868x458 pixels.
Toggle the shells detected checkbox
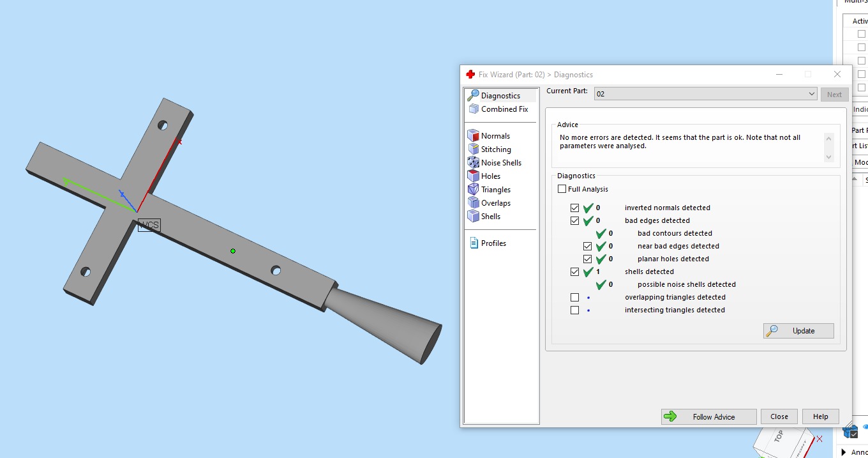(x=575, y=272)
